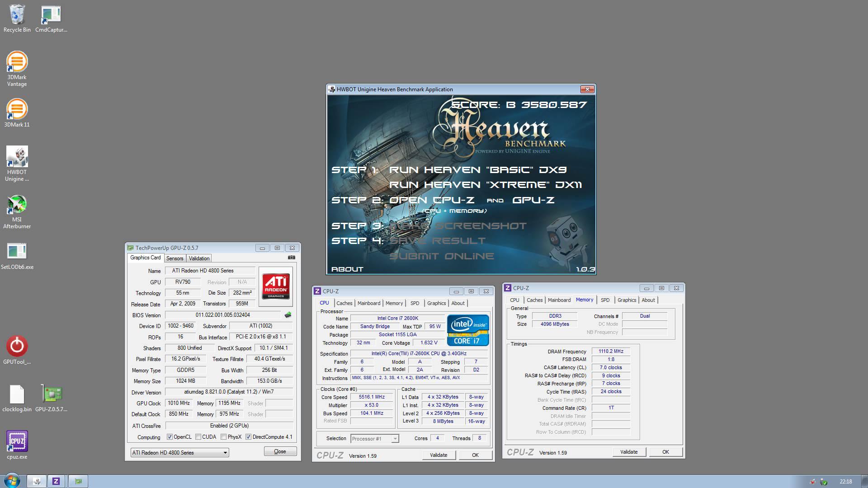Click OK in the left CPU-Z window
868x488 pixels.
pyautogui.click(x=475, y=455)
